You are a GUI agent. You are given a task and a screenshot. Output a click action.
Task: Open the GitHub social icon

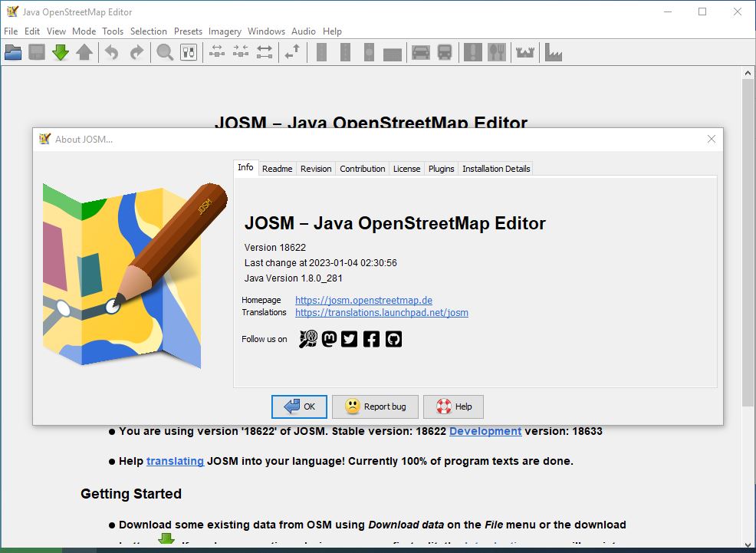tap(393, 339)
